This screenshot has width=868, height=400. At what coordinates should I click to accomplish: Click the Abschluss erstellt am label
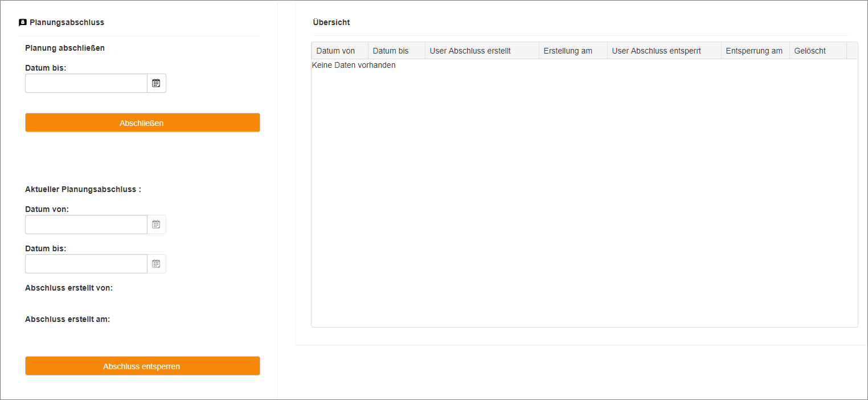pyautogui.click(x=67, y=319)
